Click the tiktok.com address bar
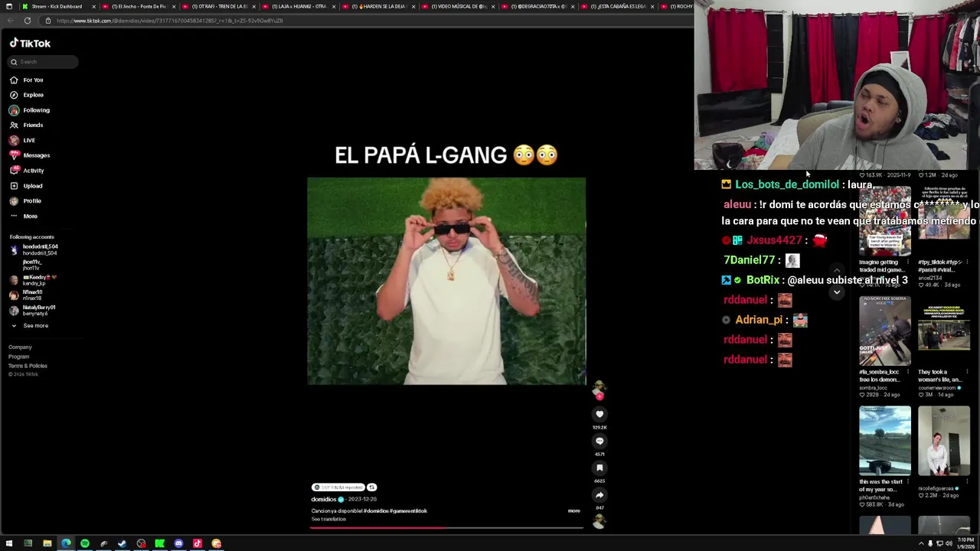Viewport: 980px width, 551px height. click(367, 21)
